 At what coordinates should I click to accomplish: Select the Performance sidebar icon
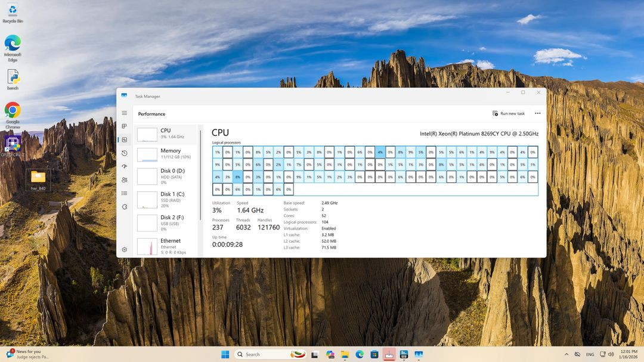(x=124, y=140)
